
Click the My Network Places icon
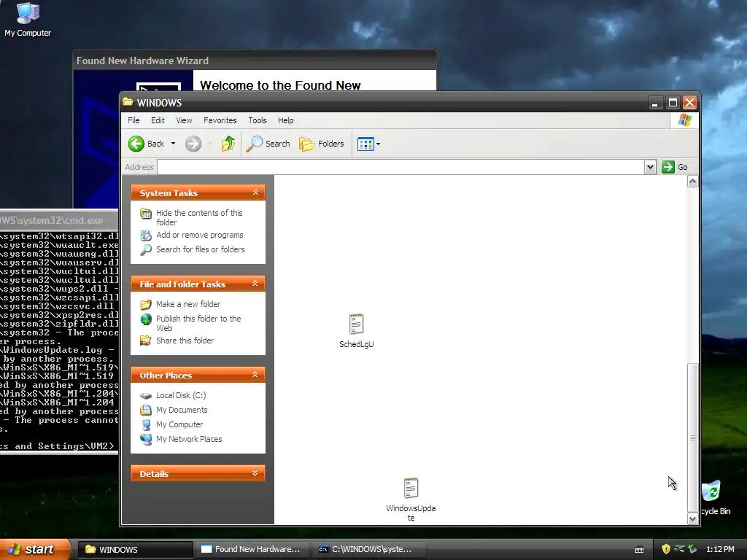click(x=146, y=439)
